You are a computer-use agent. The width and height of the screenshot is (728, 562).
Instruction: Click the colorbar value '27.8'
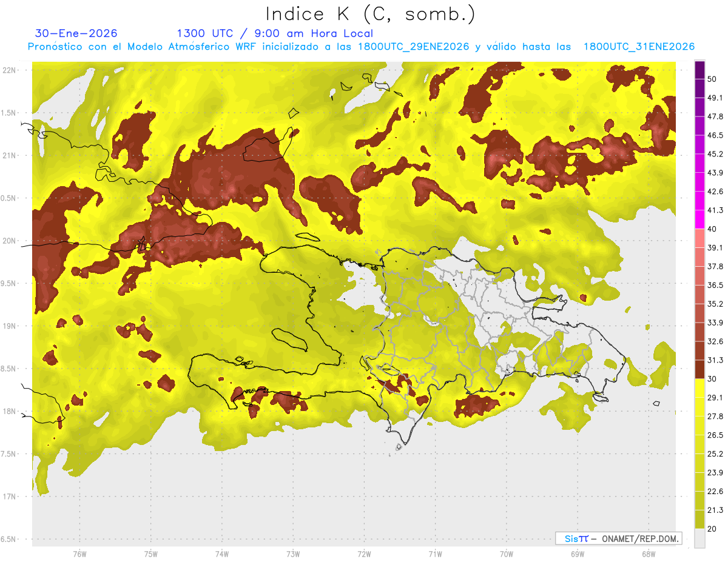point(715,416)
